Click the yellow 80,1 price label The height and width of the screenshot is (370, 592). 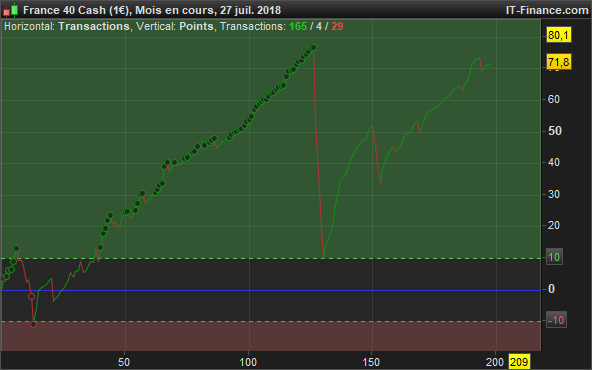tap(558, 35)
